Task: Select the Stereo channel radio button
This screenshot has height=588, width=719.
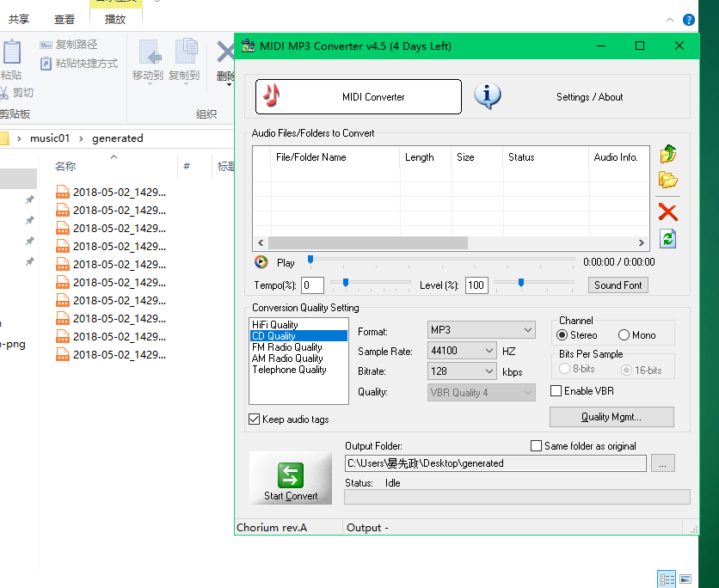Action: [x=562, y=335]
